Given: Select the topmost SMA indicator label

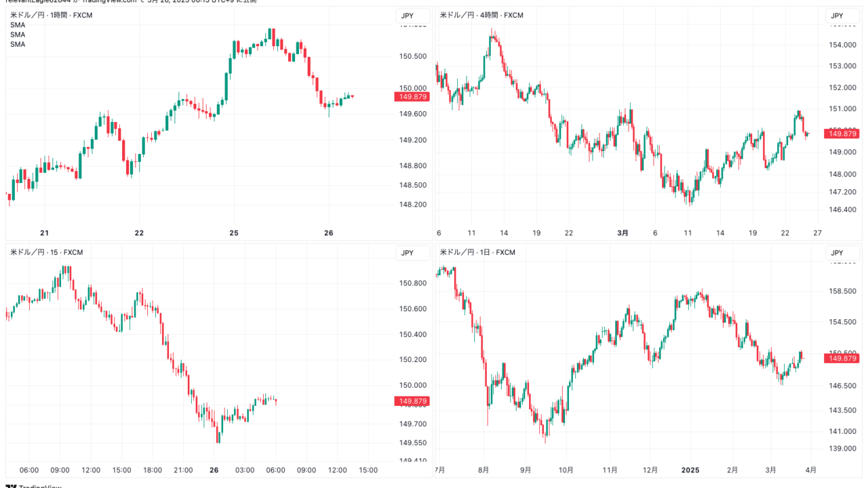Looking at the screenshot, I should (x=18, y=25).
